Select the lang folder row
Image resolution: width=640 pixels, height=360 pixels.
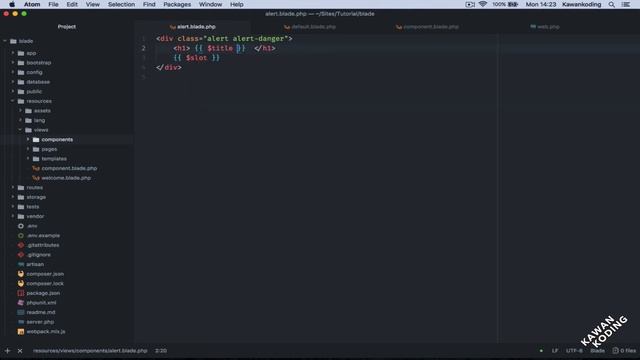[67, 120]
